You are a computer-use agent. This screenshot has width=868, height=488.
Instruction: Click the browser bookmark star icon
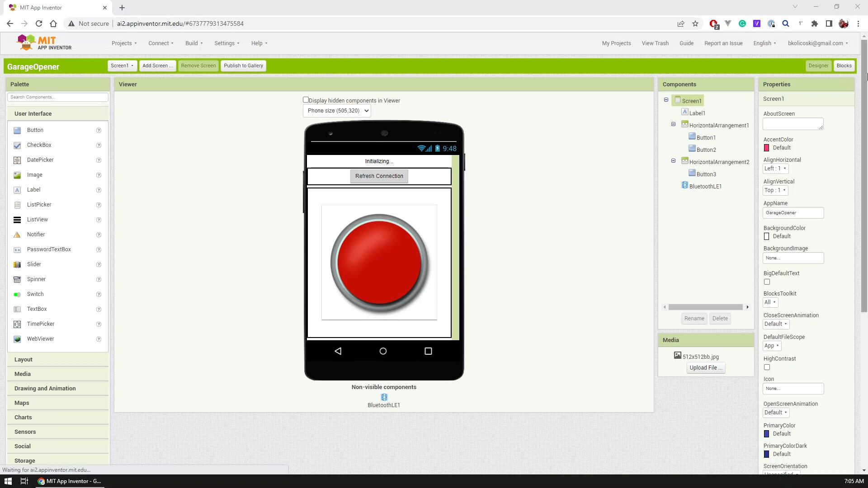point(695,23)
